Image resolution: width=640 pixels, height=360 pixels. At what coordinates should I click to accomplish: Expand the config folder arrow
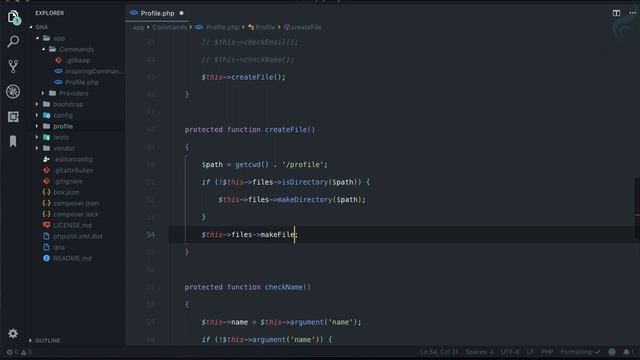point(37,115)
